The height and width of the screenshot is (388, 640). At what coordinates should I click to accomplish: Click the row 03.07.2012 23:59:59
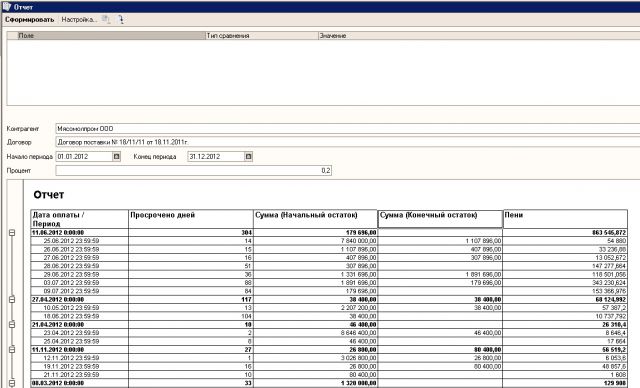pyautogui.click(x=329, y=283)
